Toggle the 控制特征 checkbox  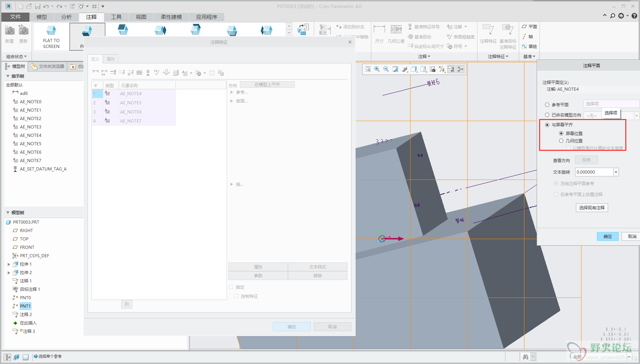(x=236, y=296)
